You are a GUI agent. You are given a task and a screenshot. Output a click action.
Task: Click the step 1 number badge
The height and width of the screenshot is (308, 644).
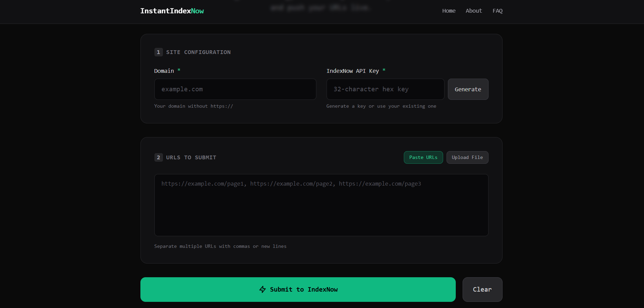click(159, 52)
